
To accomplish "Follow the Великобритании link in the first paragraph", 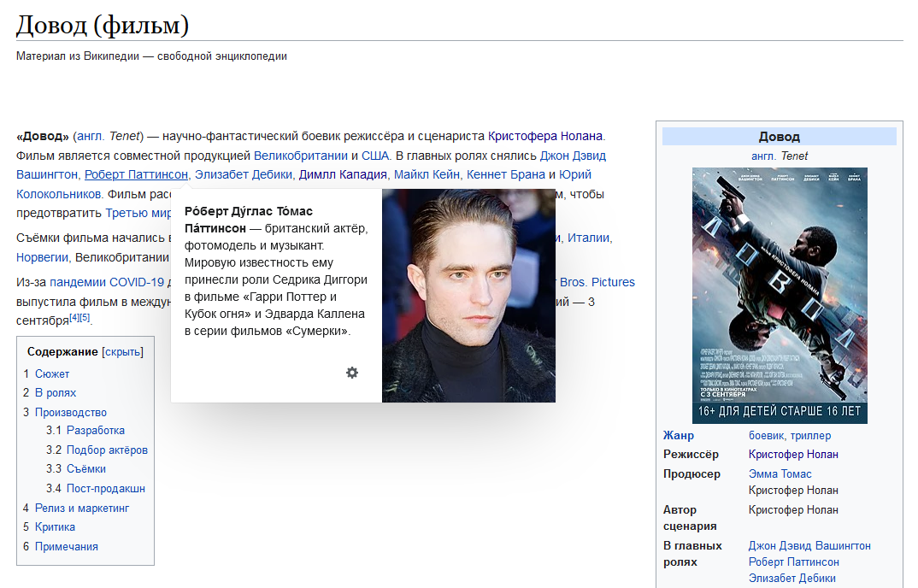I will coord(301,156).
